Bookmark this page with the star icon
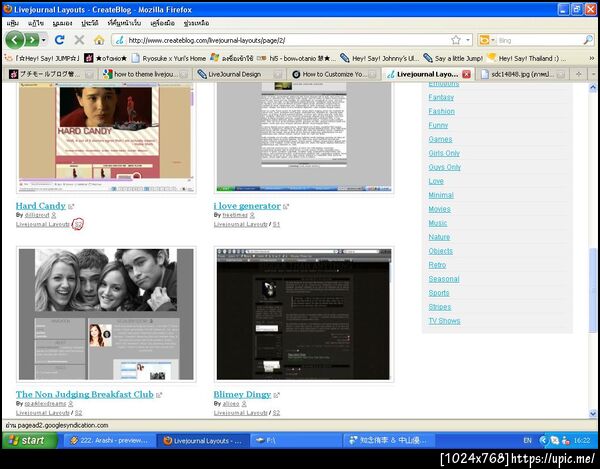Image resolution: width=600 pixels, height=469 pixels. point(456,40)
